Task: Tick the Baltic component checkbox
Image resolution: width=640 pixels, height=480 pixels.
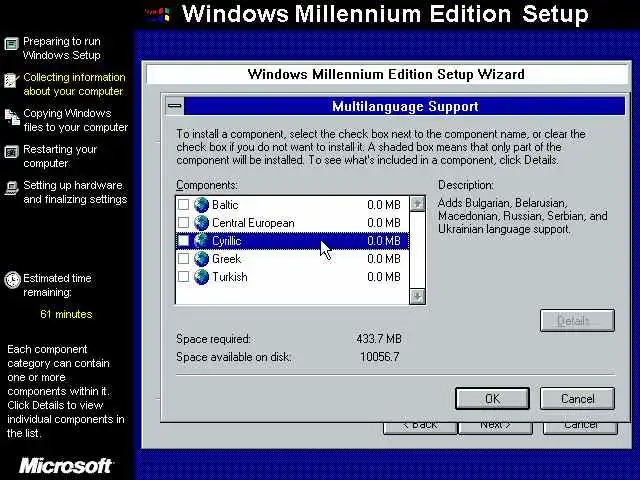Action: point(184,204)
